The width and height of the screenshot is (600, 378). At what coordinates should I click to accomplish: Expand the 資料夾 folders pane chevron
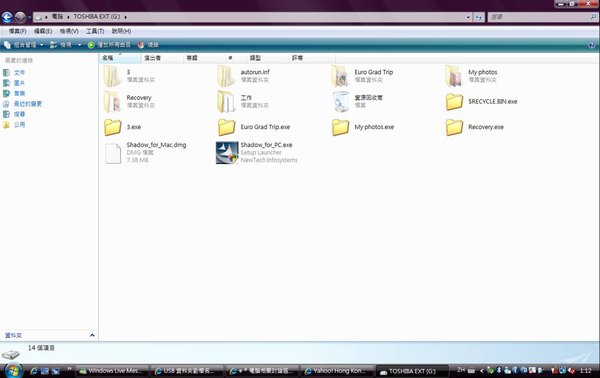[x=92, y=335]
